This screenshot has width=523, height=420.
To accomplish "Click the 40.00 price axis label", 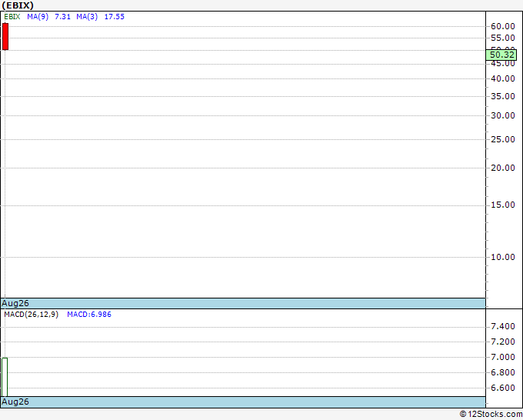I will click(503, 78).
